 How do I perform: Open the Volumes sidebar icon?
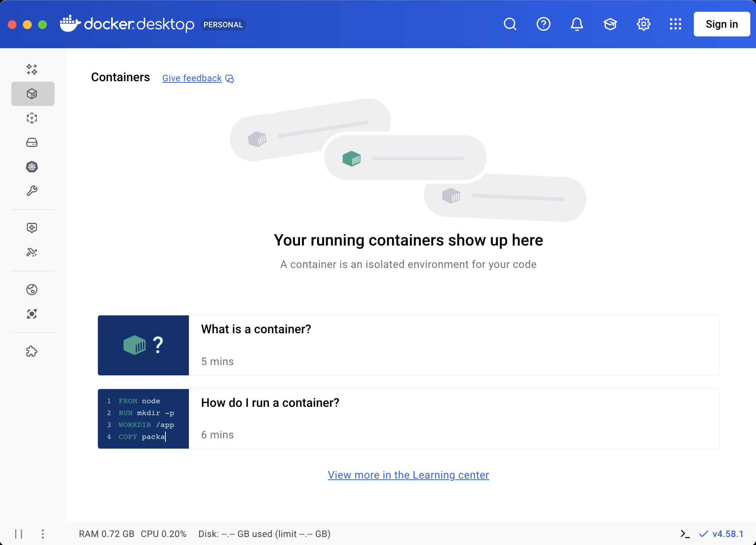click(x=32, y=142)
